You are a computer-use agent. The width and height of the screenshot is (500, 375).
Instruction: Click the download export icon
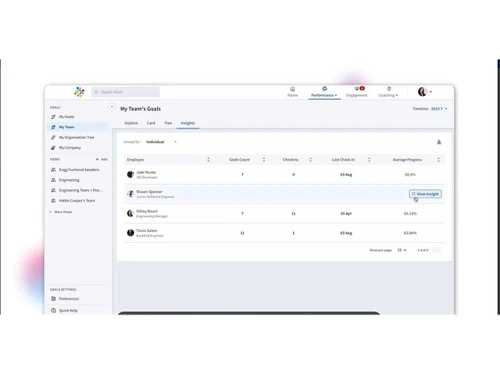click(x=439, y=142)
